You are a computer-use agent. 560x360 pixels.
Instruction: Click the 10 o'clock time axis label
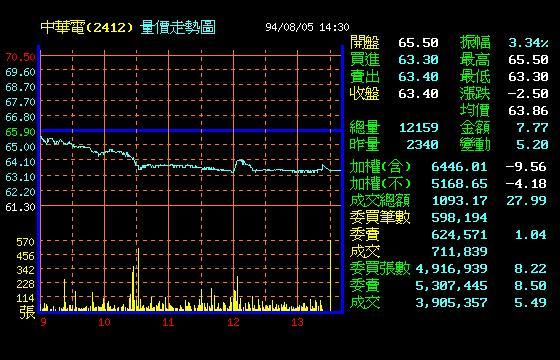pyautogui.click(x=104, y=322)
